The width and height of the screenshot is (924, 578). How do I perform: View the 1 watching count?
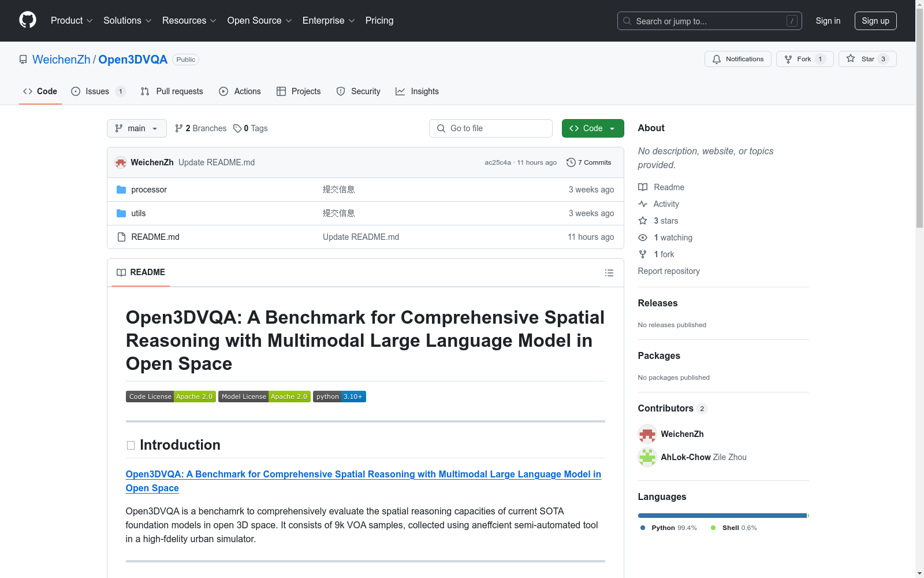point(672,238)
